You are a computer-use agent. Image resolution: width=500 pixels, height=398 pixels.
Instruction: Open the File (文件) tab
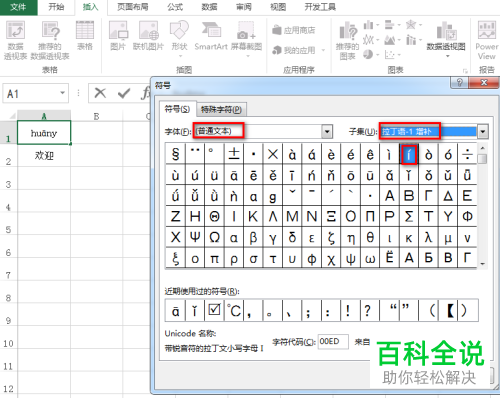(x=18, y=7)
